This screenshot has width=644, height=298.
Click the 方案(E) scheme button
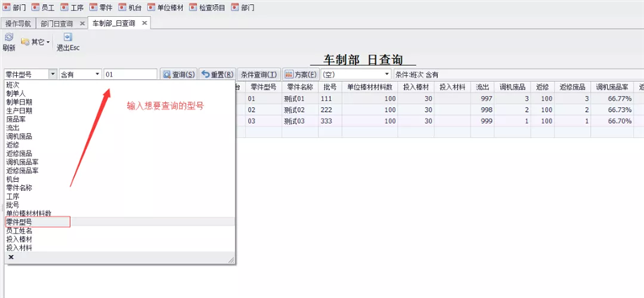point(300,74)
